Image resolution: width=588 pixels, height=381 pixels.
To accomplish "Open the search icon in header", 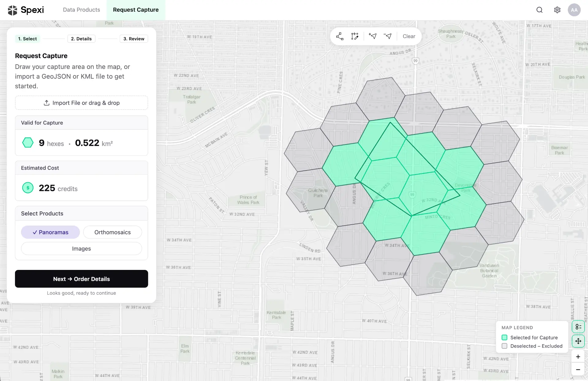I will pyautogui.click(x=540, y=10).
